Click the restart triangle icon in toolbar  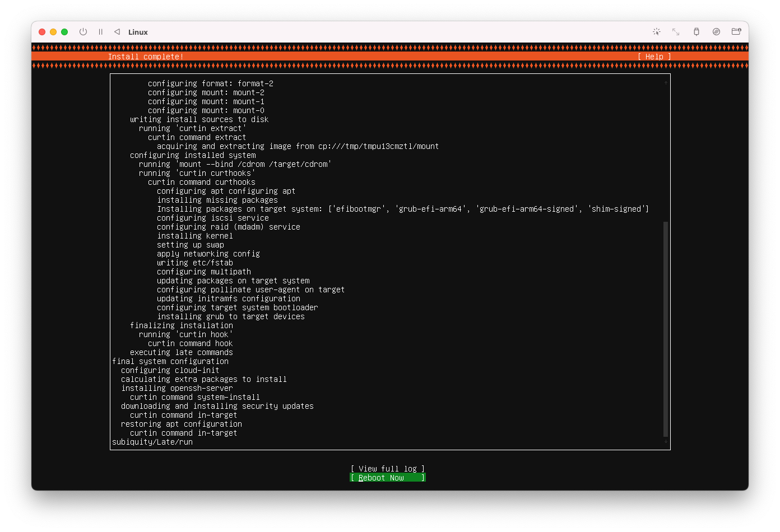[117, 32]
